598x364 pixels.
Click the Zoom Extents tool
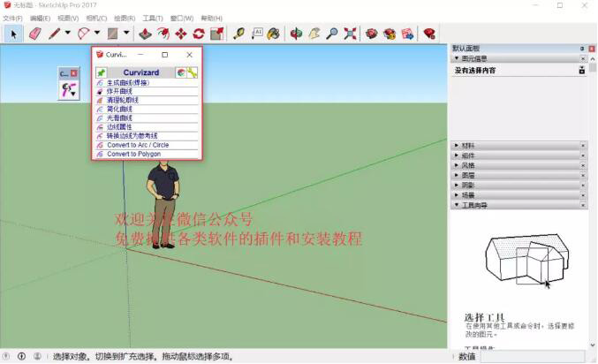(x=350, y=34)
